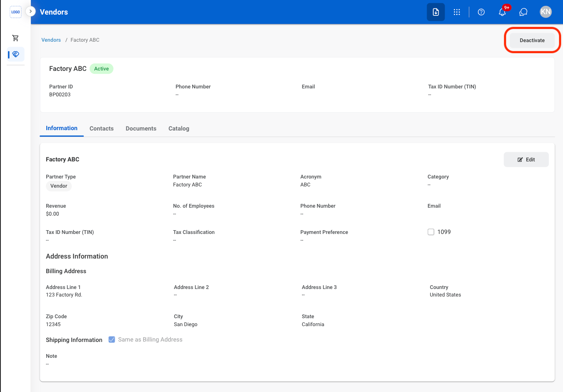Click the City value San Diego
Viewport: 563px width, 392px height.
pos(186,324)
